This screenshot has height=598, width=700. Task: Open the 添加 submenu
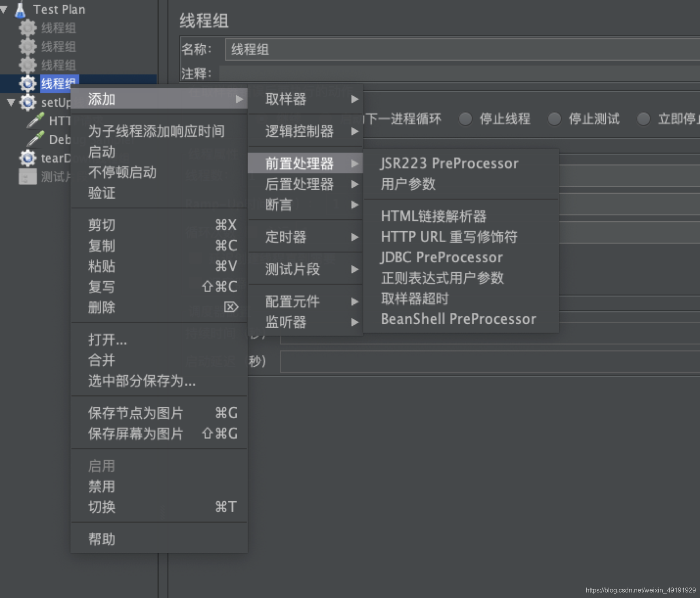[x=159, y=99]
